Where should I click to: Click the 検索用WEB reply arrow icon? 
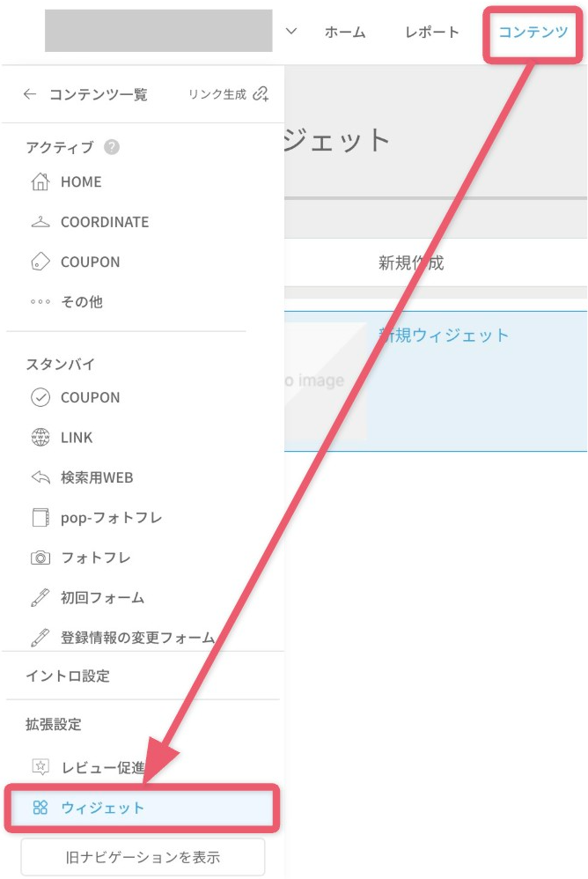[40, 477]
